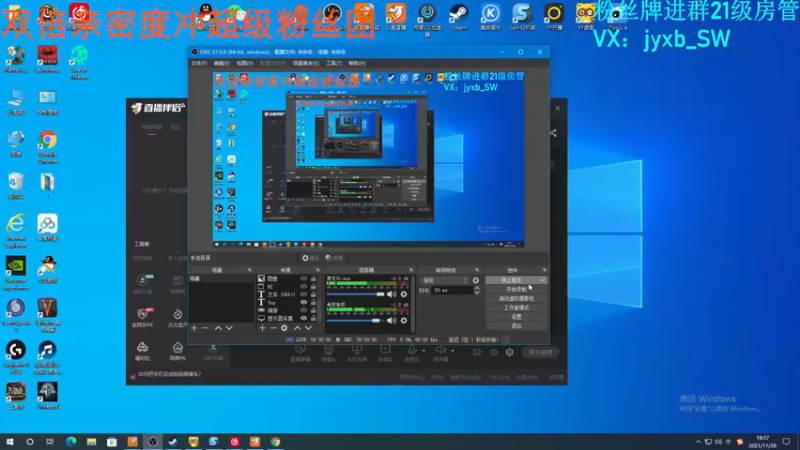Open Steam desktop shortcut
The width and height of the screenshot is (800, 450).
(459, 16)
